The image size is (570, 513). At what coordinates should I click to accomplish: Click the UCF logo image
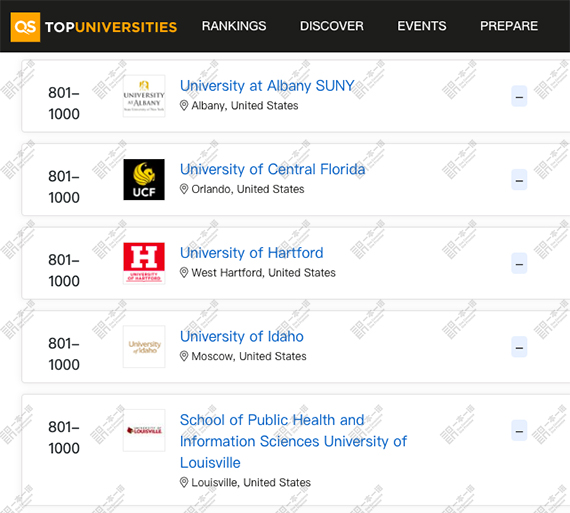[x=144, y=180]
